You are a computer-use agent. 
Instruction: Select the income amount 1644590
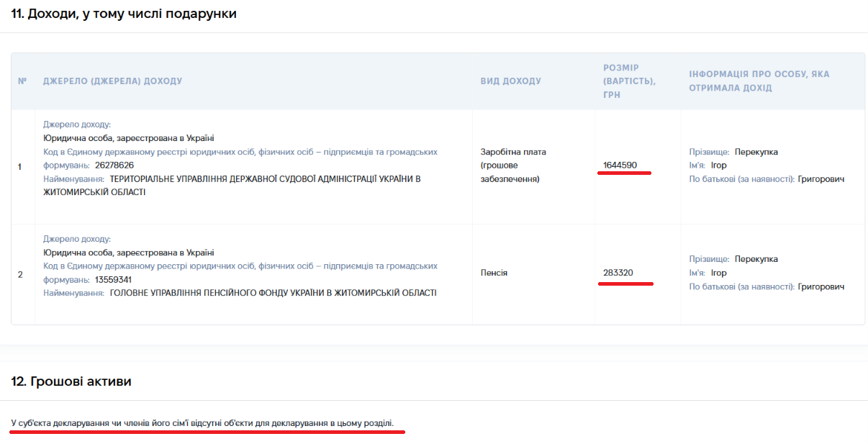620,166
